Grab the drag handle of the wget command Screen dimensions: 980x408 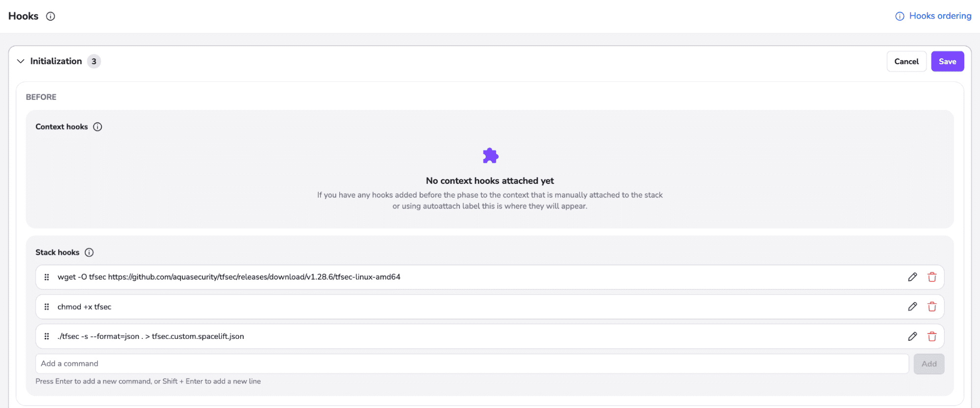(47, 277)
